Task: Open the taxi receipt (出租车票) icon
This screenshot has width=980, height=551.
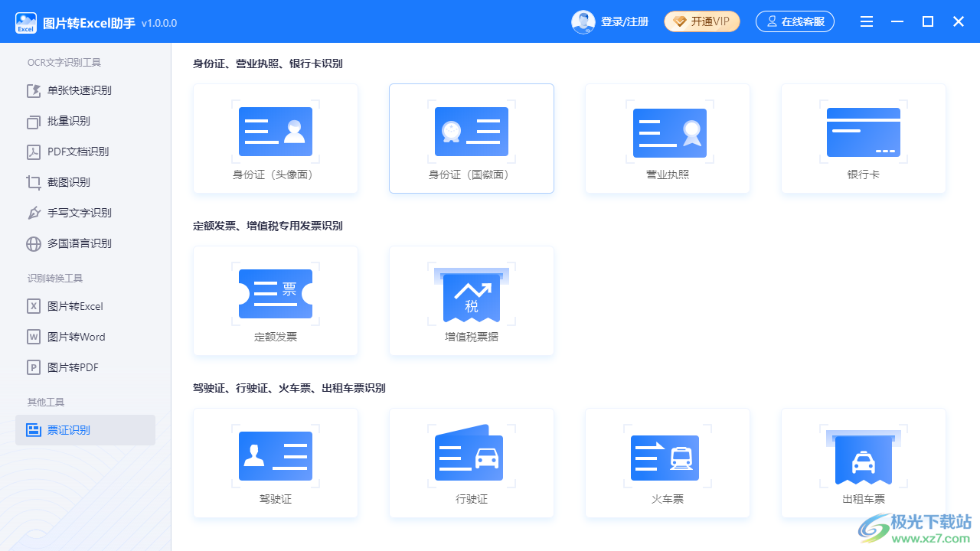Action: 864,457
